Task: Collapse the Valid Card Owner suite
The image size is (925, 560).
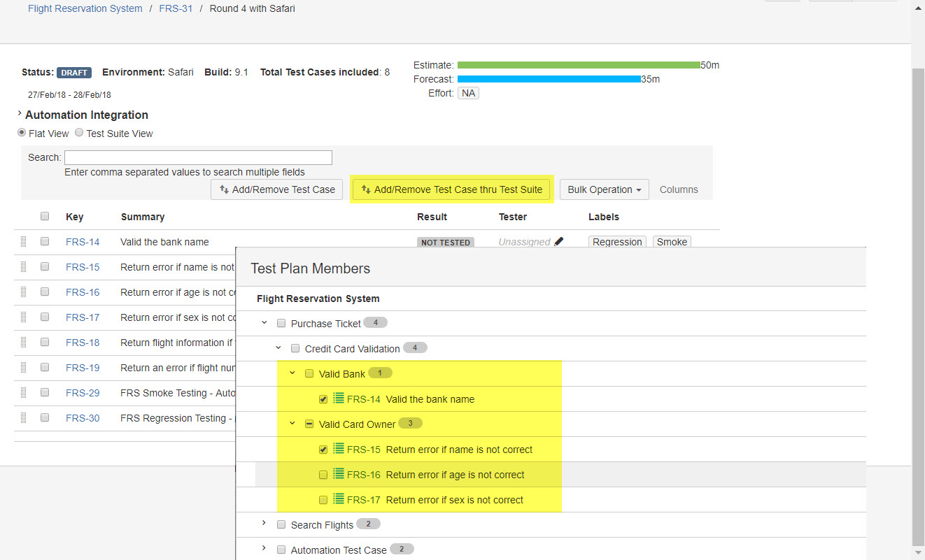Action: [292, 424]
